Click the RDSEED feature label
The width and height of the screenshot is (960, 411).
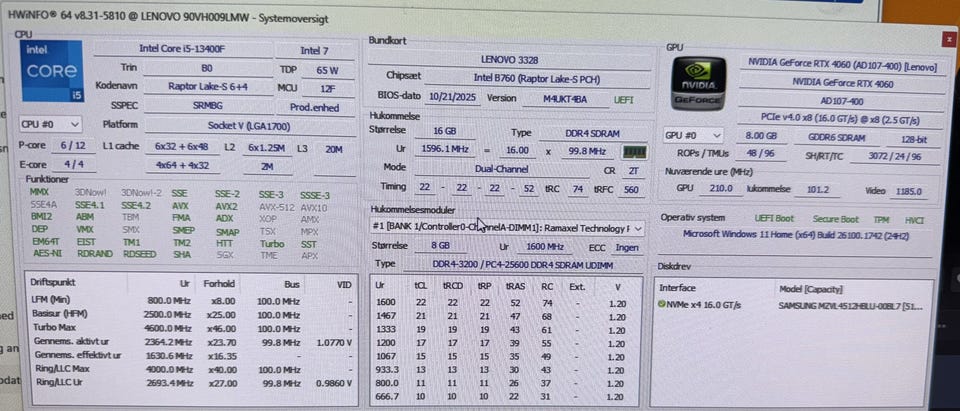point(140,254)
